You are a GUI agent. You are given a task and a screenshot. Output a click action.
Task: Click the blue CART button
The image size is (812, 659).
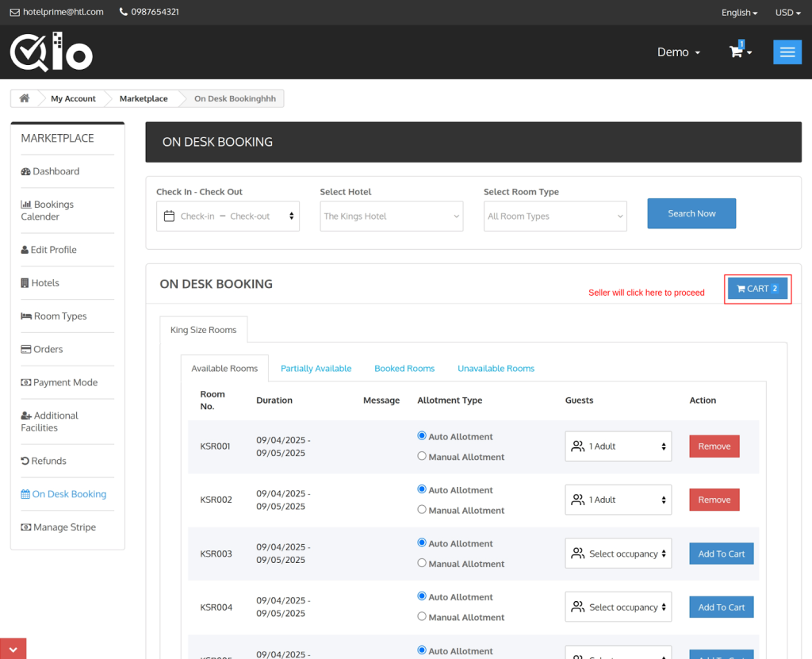pyautogui.click(x=757, y=289)
